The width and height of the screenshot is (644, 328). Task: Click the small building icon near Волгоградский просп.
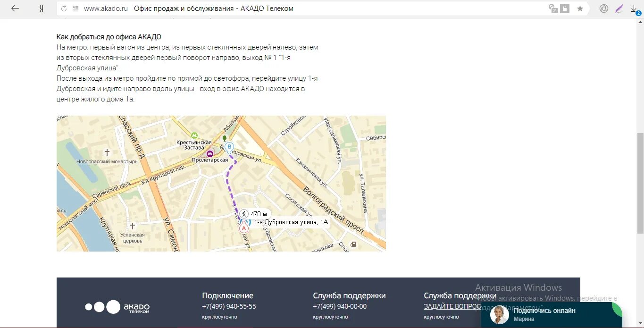(353, 244)
